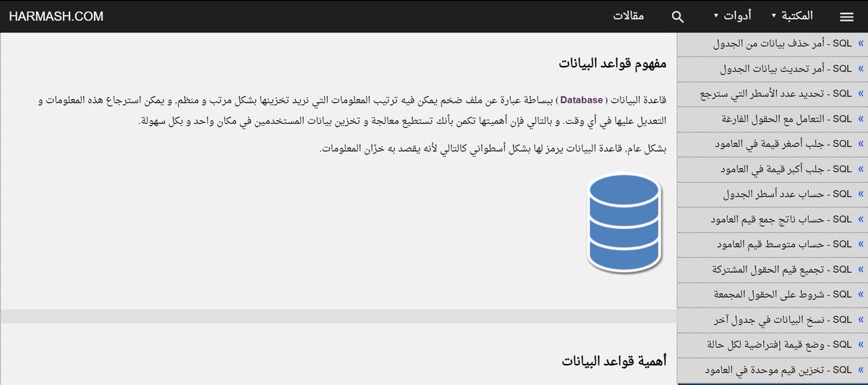The height and width of the screenshot is (385, 868).
Task: Go to HARMASH.COM home link
Action: tap(56, 16)
